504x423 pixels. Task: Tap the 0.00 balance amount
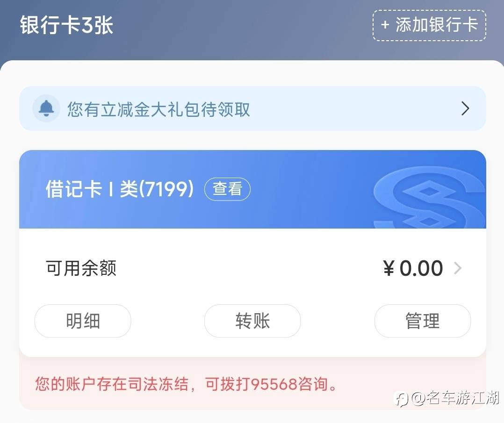[421, 268]
